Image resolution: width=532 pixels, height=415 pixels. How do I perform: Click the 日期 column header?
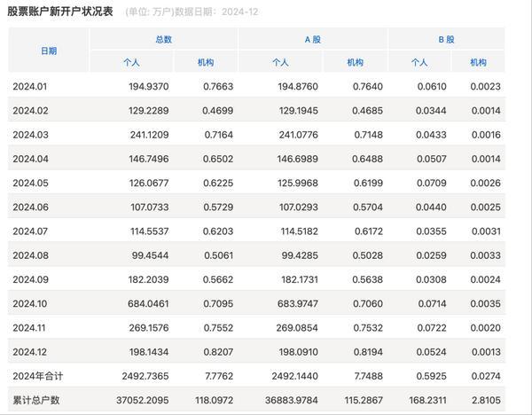[49, 51]
